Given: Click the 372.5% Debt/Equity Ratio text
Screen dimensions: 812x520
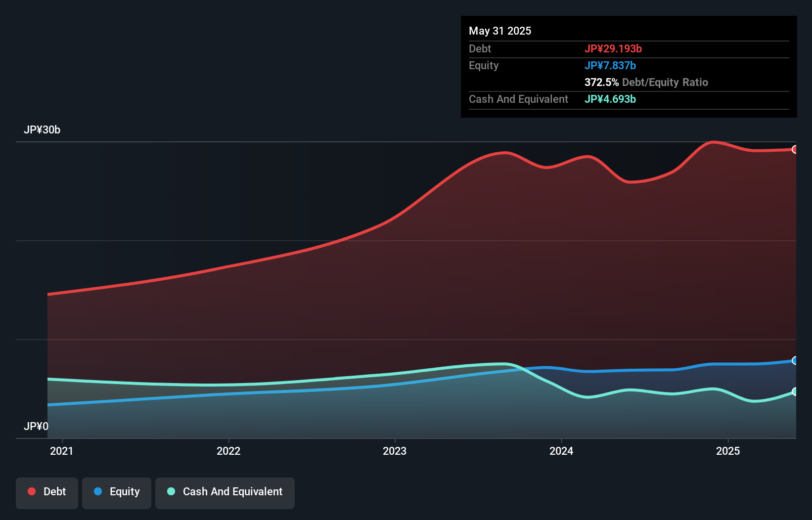Looking at the screenshot, I should [646, 83].
